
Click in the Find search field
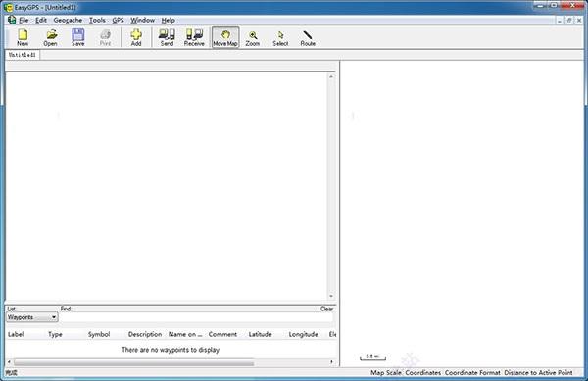(196, 317)
